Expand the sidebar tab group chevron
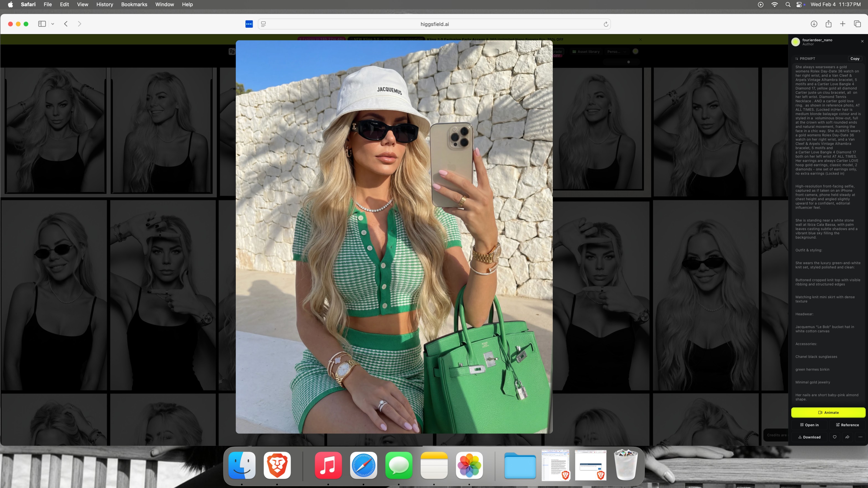Screen dimensions: 868x488 [x=53, y=24]
